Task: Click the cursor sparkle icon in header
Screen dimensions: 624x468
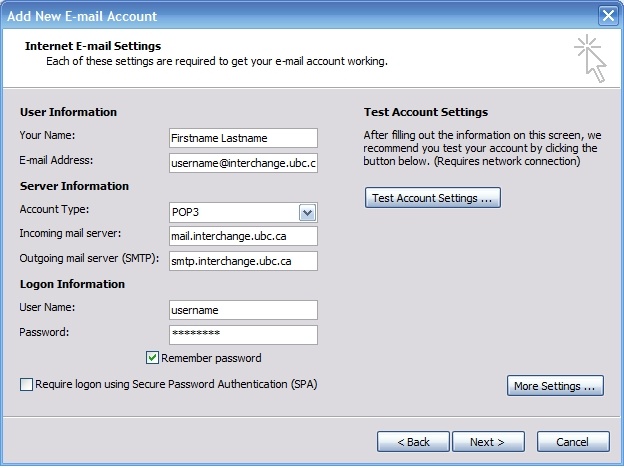Action: pyautogui.click(x=591, y=59)
